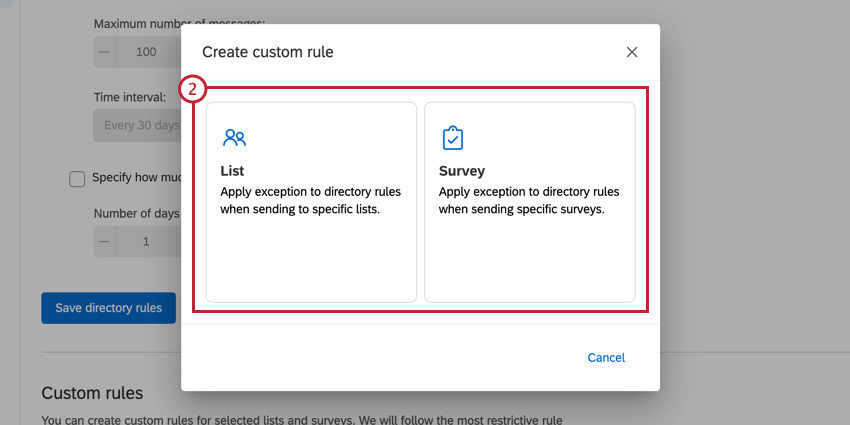The width and height of the screenshot is (850, 425).
Task: Click the List people icon
Action: pyautogui.click(x=234, y=138)
